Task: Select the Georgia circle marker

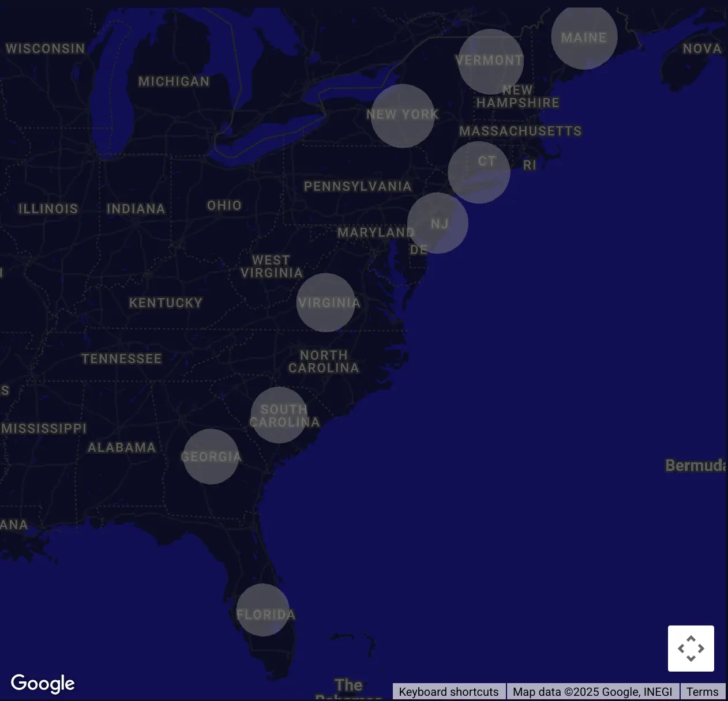Action: click(211, 457)
